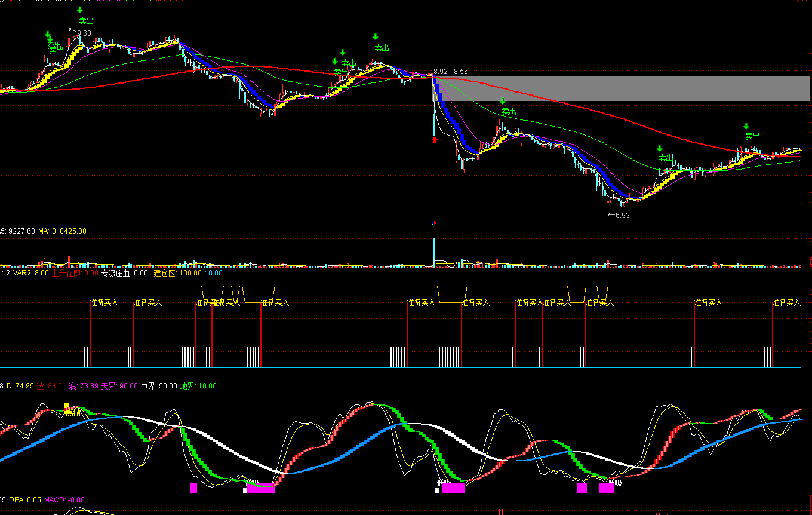The width and height of the screenshot is (812, 515).
Task: Click the 9.60 high price label
Action: [84, 33]
